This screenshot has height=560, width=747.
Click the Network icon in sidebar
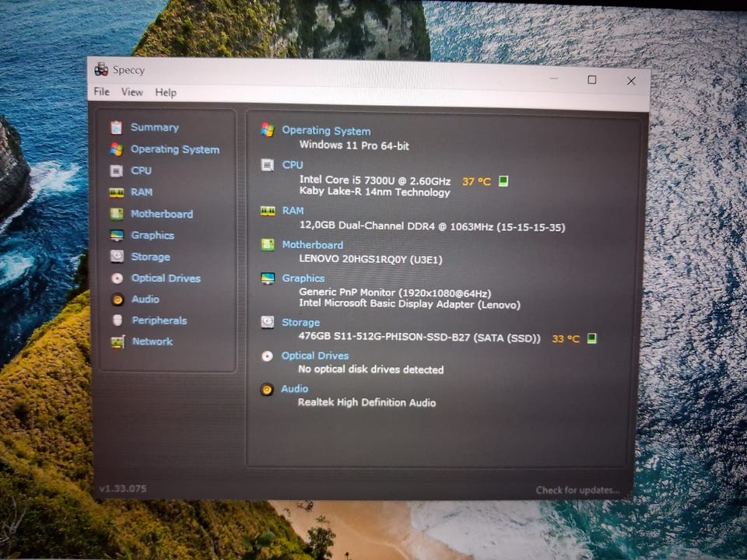[x=117, y=341]
